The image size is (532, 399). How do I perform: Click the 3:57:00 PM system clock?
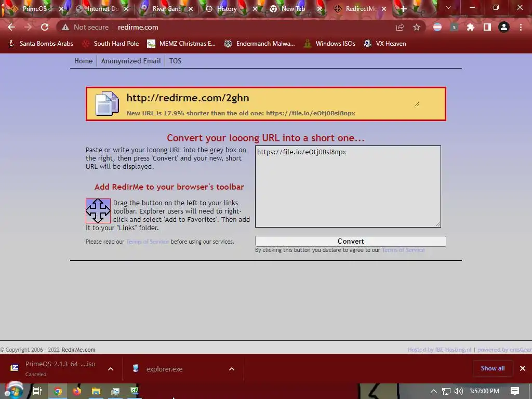tap(484, 391)
